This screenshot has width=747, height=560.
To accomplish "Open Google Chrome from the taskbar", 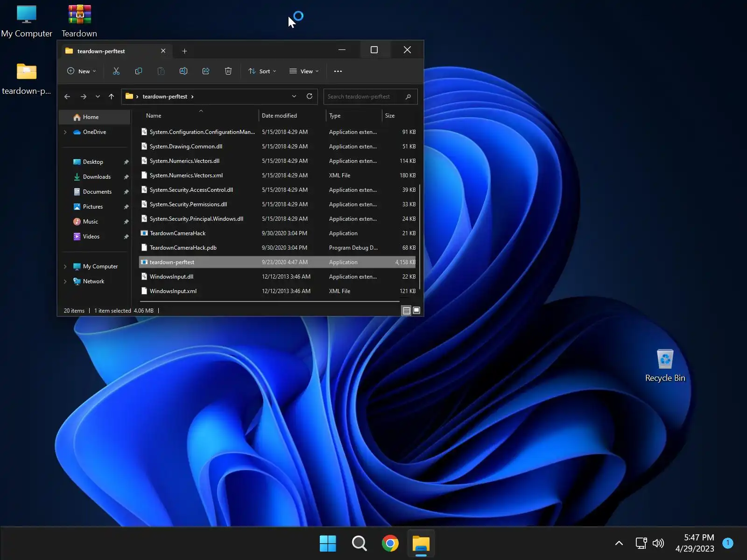I will [390, 544].
